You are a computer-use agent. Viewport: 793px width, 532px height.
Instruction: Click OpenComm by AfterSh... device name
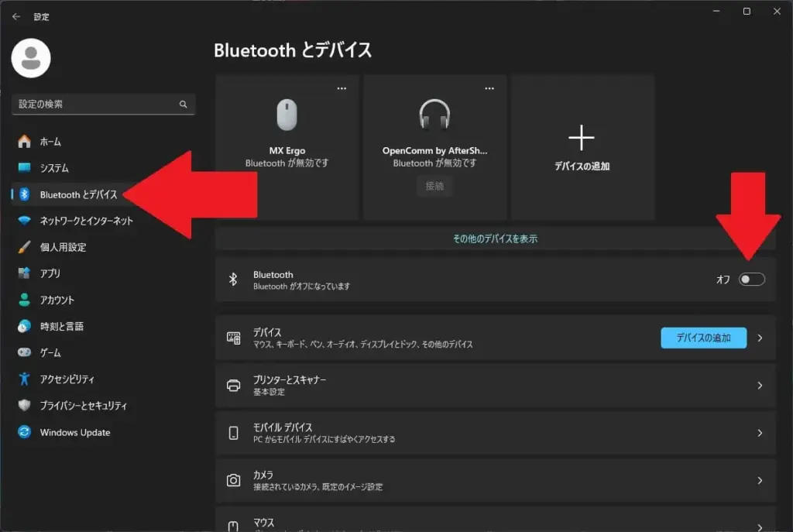(434, 151)
